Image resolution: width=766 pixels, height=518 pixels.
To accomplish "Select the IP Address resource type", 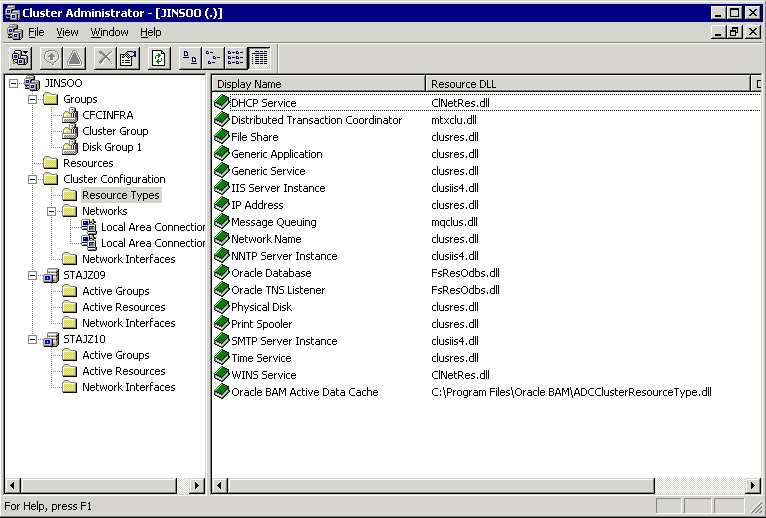I will coord(257,205).
